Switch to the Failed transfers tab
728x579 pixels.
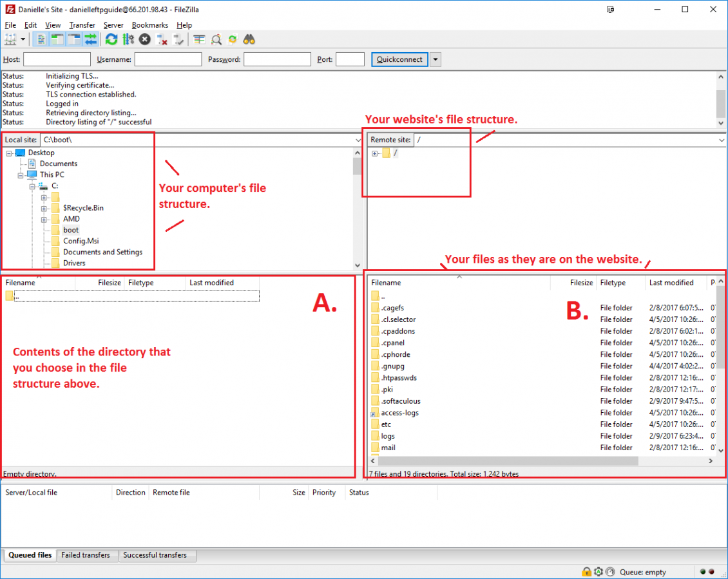[86, 555]
